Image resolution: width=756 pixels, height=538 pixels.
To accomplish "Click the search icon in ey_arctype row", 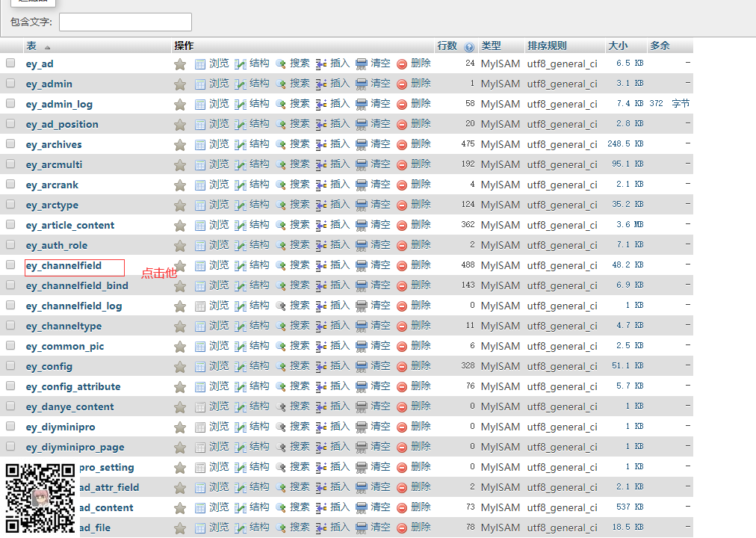I will pyautogui.click(x=281, y=205).
